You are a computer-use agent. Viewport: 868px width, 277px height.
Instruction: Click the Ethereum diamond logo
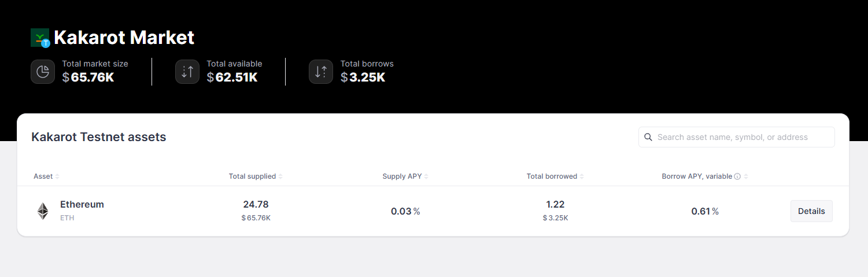[43, 211]
